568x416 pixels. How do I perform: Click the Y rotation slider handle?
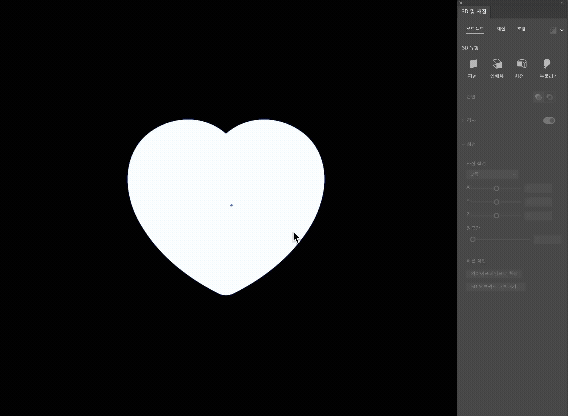tap(496, 202)
